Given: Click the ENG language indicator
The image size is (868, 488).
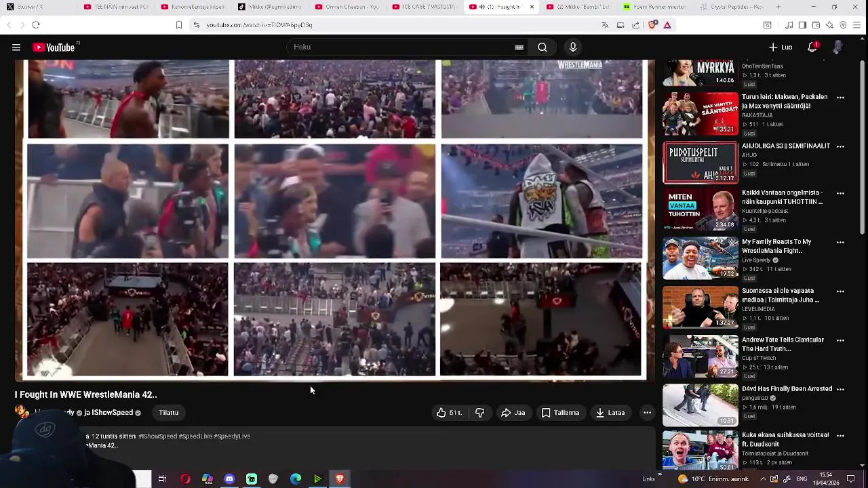Looking at the screenshot, I should tap(802, 479).
